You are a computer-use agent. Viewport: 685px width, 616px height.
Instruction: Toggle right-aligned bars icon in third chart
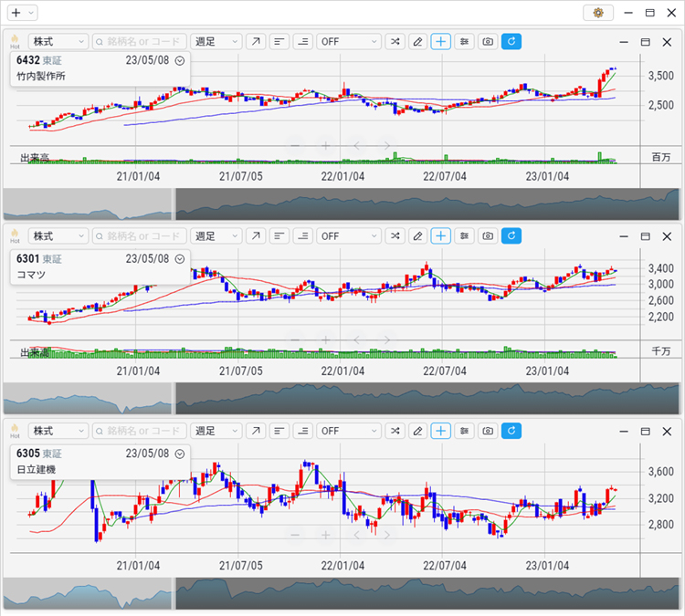302,431
